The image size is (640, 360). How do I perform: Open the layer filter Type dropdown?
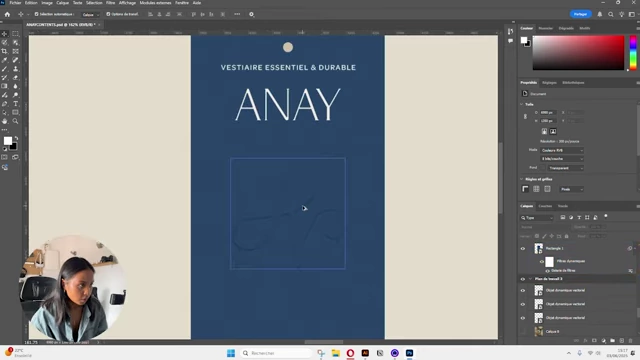click(x=537, y=218)
